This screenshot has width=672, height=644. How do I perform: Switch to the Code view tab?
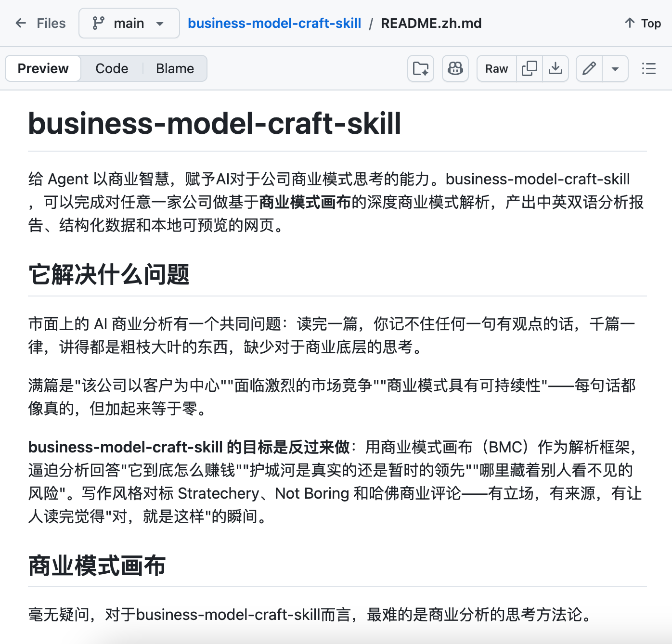click(x=112, y=68)
